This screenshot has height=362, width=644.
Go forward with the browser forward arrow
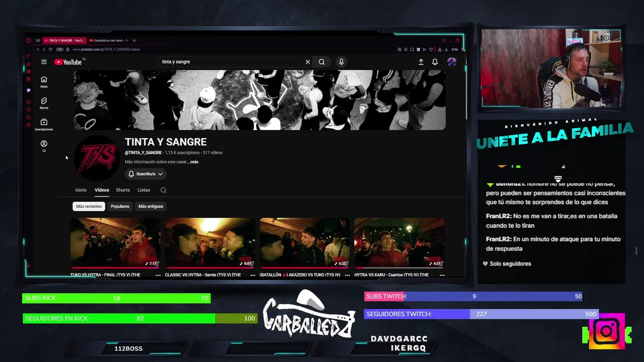[44, 49]
